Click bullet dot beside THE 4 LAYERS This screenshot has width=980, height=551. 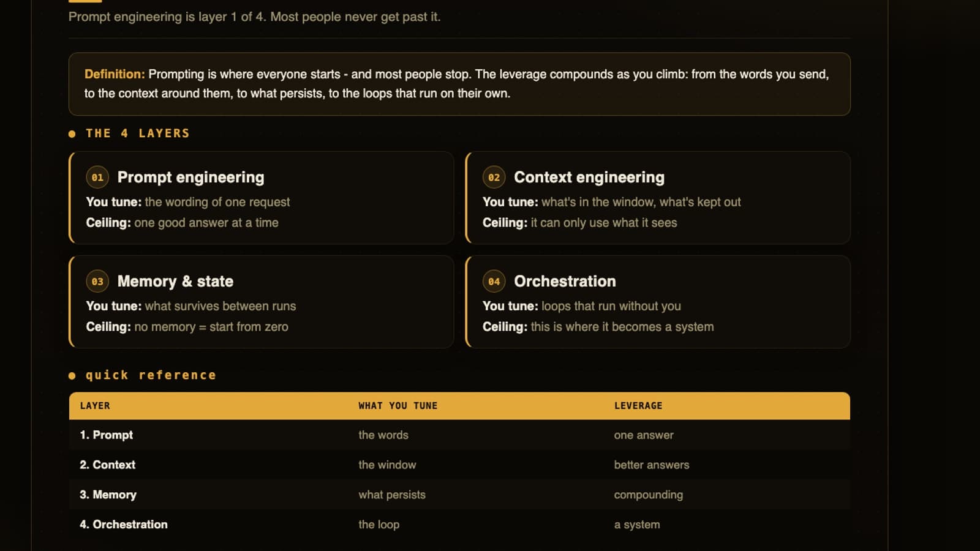72,134
